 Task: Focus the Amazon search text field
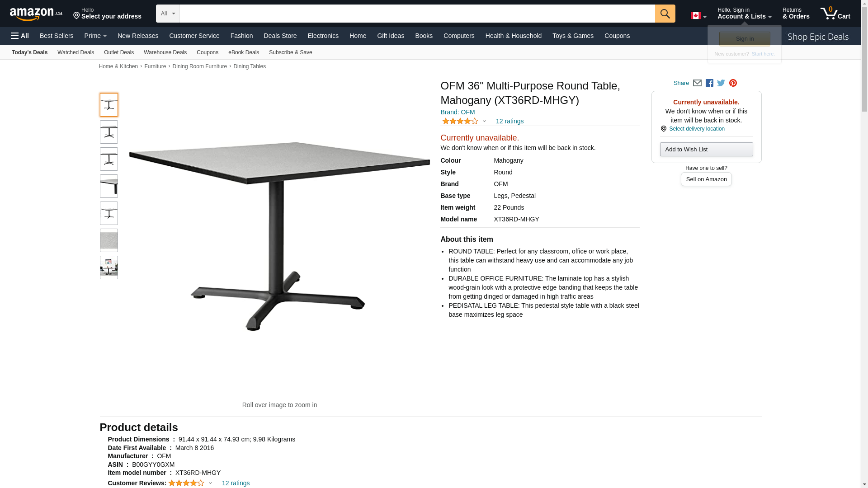point(417,14)
